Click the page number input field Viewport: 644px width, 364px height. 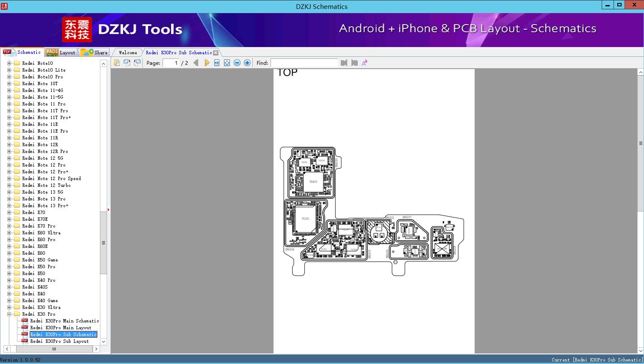[170, 63]
